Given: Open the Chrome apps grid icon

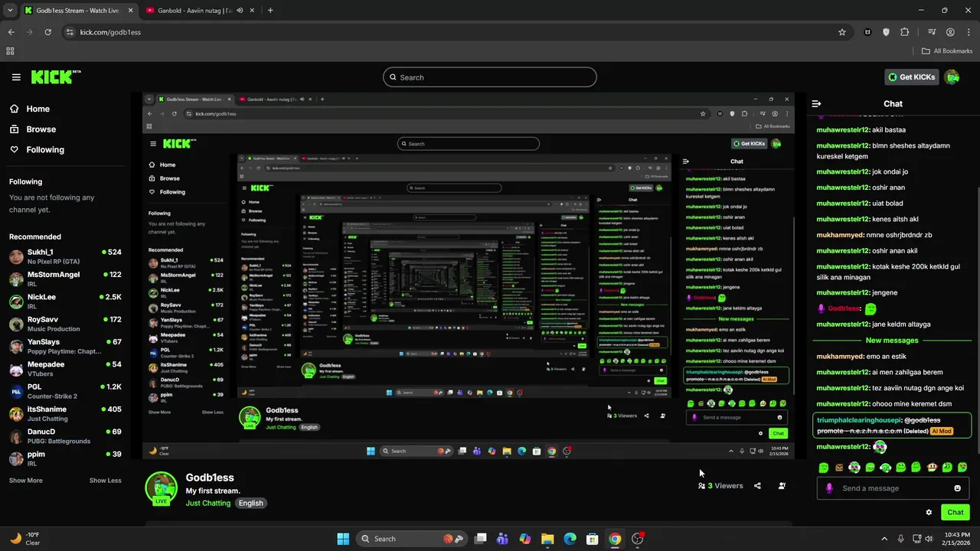Looking at the screenshot, I should (x=10, y=51).
